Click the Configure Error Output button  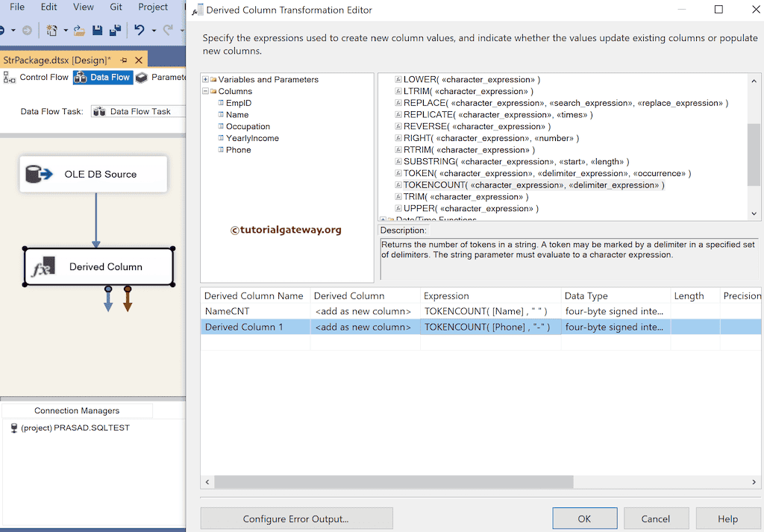pos(296,518)
